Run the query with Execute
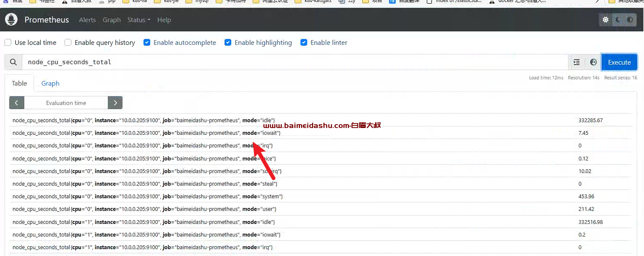 [619, 62]
